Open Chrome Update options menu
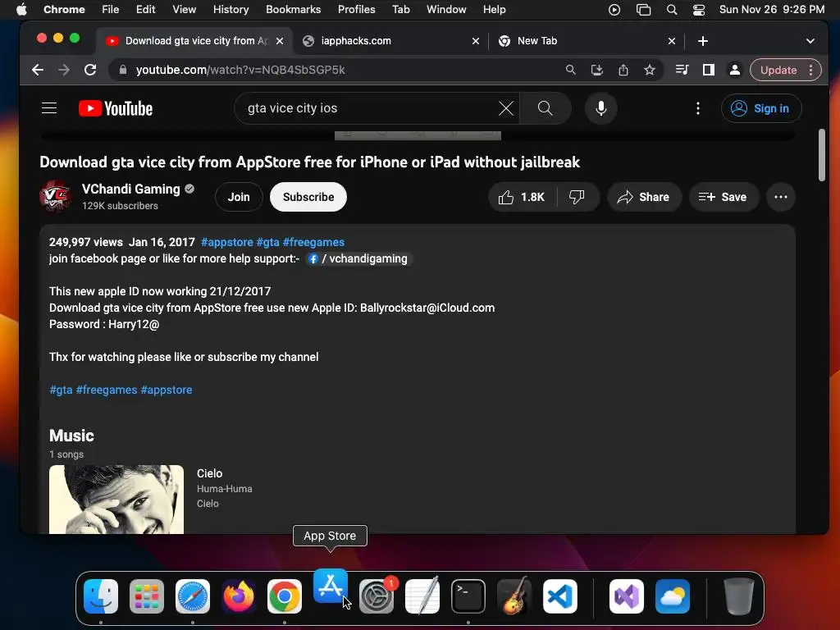This screenshot has height=630, width=840. click(x=811, y=70)
